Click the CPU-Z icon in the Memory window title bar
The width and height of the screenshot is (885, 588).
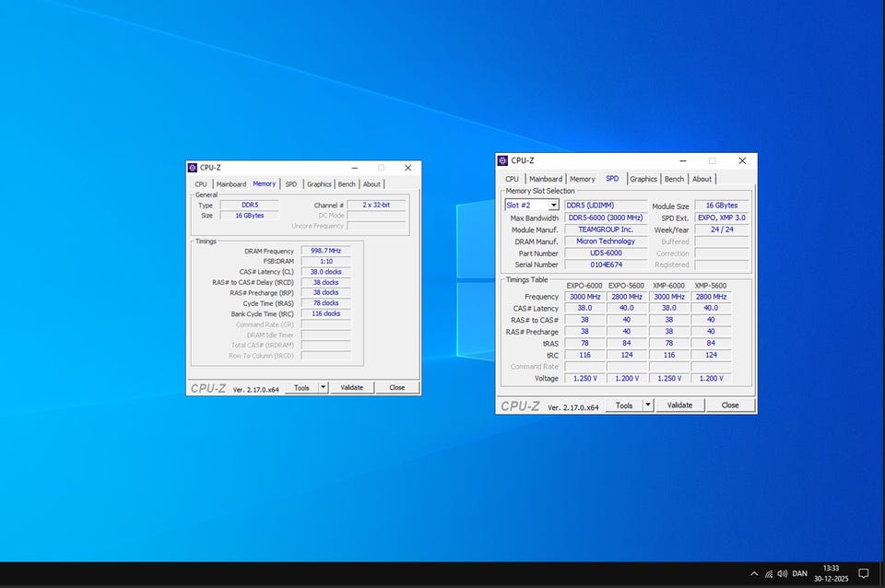point(193,168)
